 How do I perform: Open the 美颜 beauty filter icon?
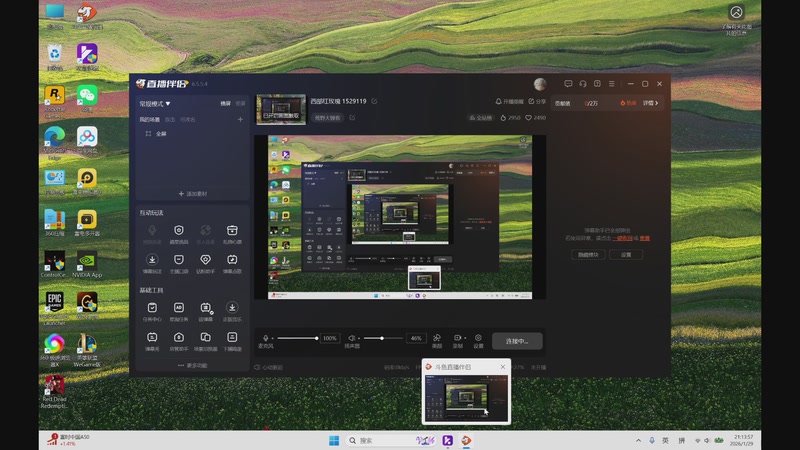(x=437, y=338)
